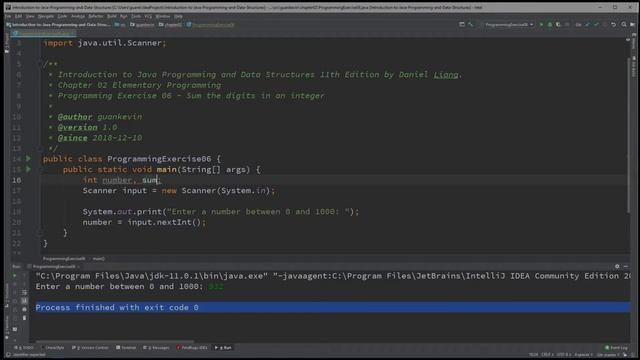This screenshot has height=360, width=640.
Task: Open Search Everywhere magnifier icon
Action: [x=624, y=24]
